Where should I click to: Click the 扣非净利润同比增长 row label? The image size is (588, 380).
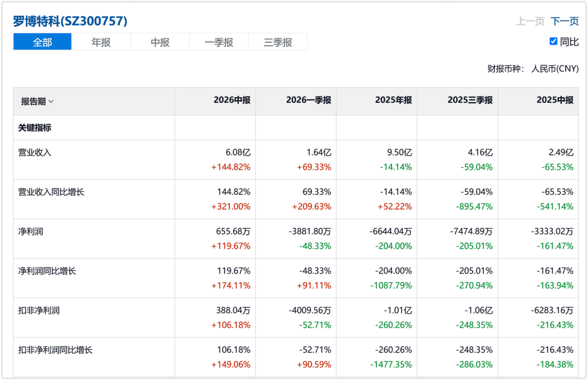point(55,350)
